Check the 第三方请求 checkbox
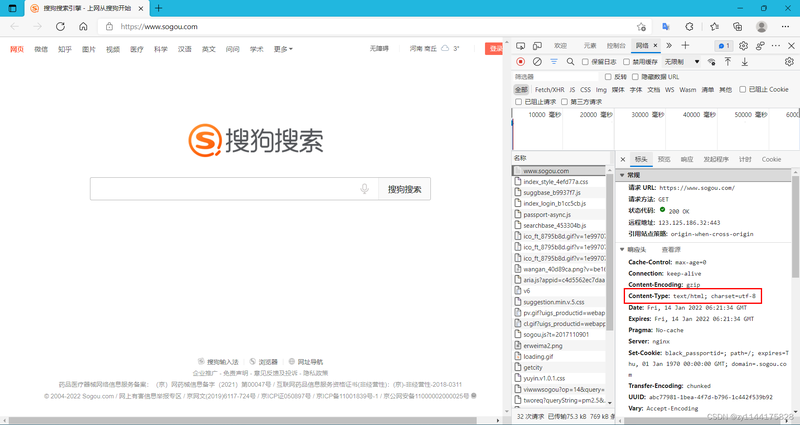This screenshot has width=800, height=425. [x=564, y=102]
